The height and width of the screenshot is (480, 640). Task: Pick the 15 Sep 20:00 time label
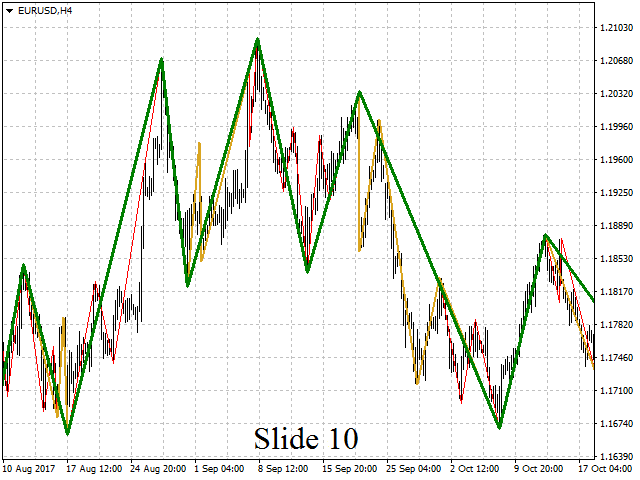tap(351, 468)
